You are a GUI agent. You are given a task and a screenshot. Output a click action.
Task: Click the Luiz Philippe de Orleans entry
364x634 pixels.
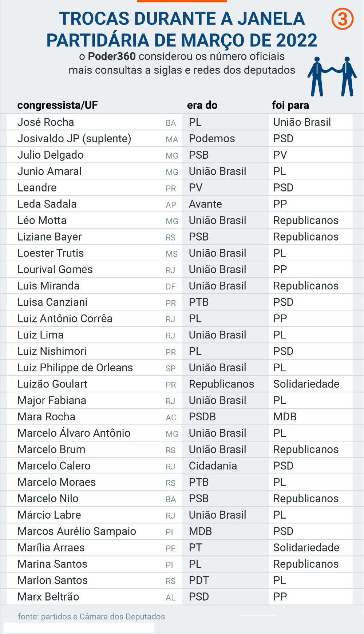[x=75, y=368]
